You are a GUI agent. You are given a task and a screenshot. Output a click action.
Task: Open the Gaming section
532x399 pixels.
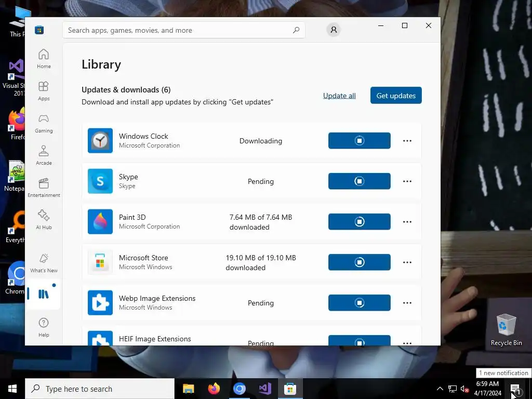(44, 123)
